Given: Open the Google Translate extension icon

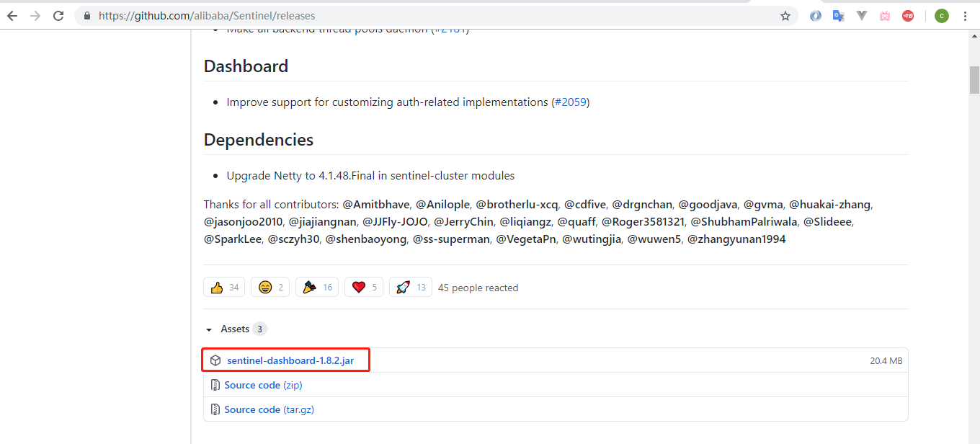Looking at the screenshot, I should [x=838, y=16].
